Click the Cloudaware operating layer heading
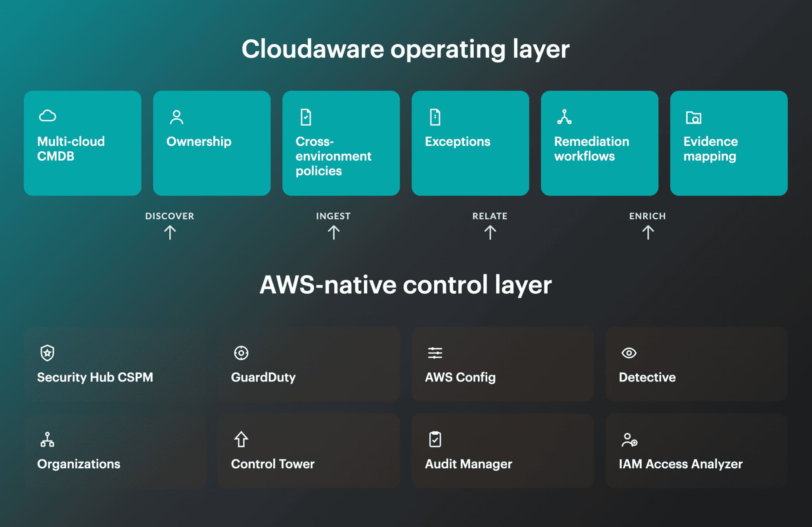The height and width of the screenshot is (527, 812). (x=406, y=50)
